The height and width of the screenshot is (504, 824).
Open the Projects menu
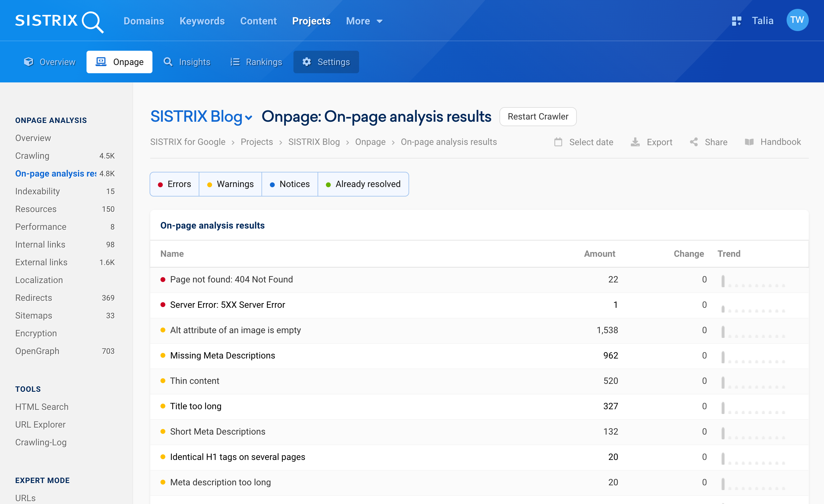coord(311,21)
